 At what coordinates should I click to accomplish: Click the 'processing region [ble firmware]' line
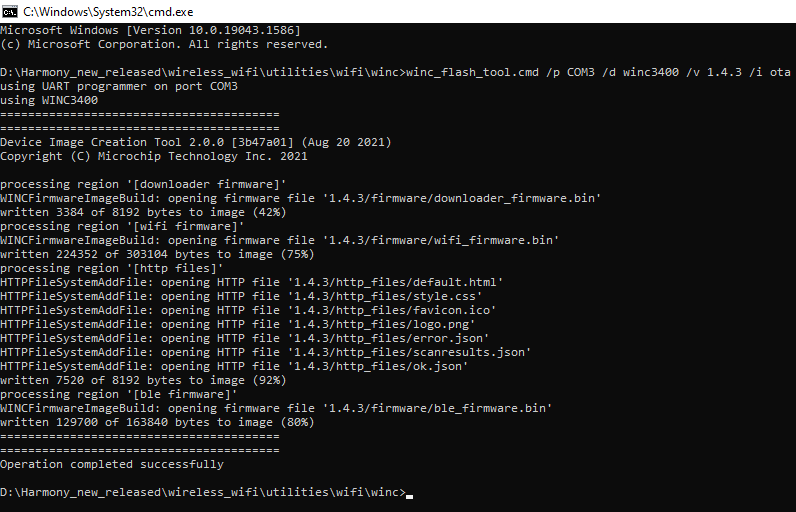pos(118,394)
